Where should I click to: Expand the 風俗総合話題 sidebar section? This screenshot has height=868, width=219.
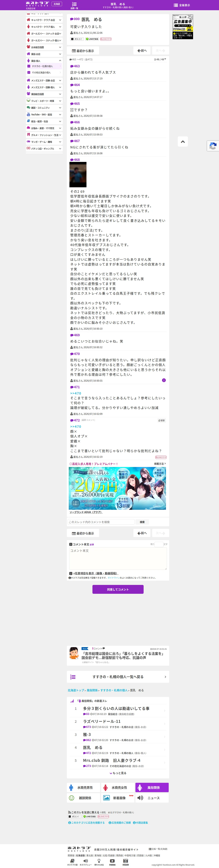tap(44, 94)
